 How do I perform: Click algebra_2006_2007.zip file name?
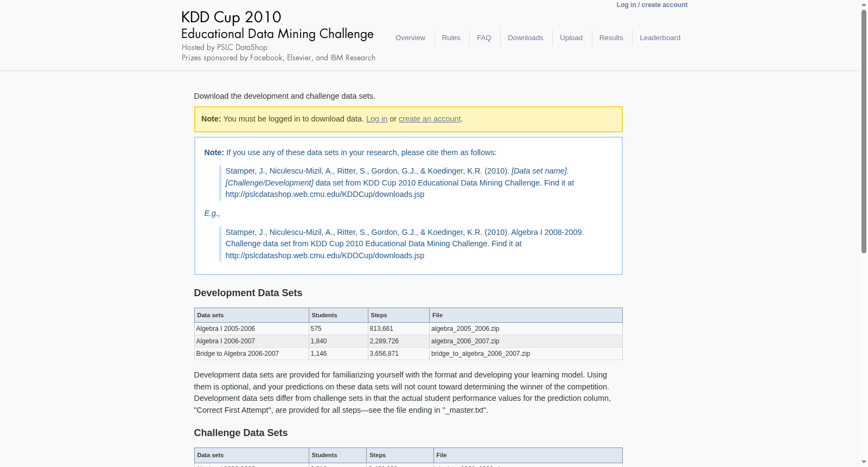point(465,341)
